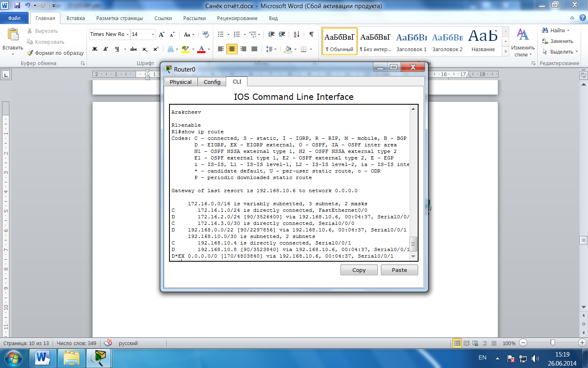588x368 pixels.
Task: Click the Sort icon
Action: (296, 34)
